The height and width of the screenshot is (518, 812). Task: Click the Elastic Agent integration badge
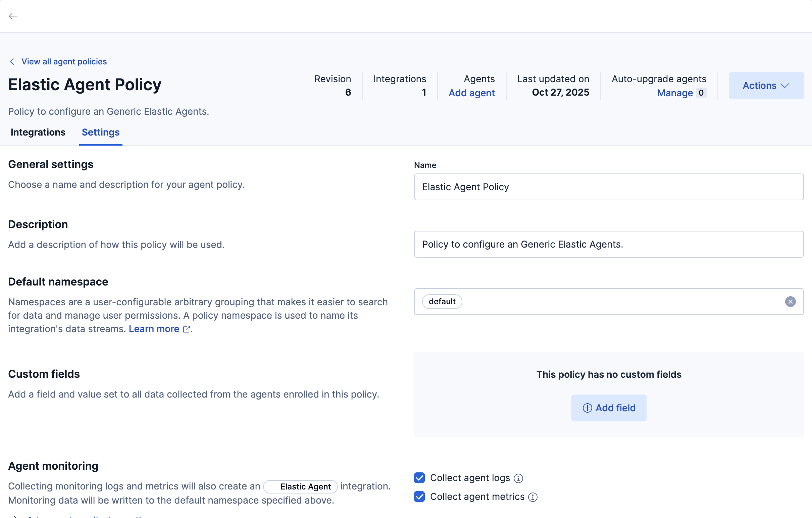300,487
